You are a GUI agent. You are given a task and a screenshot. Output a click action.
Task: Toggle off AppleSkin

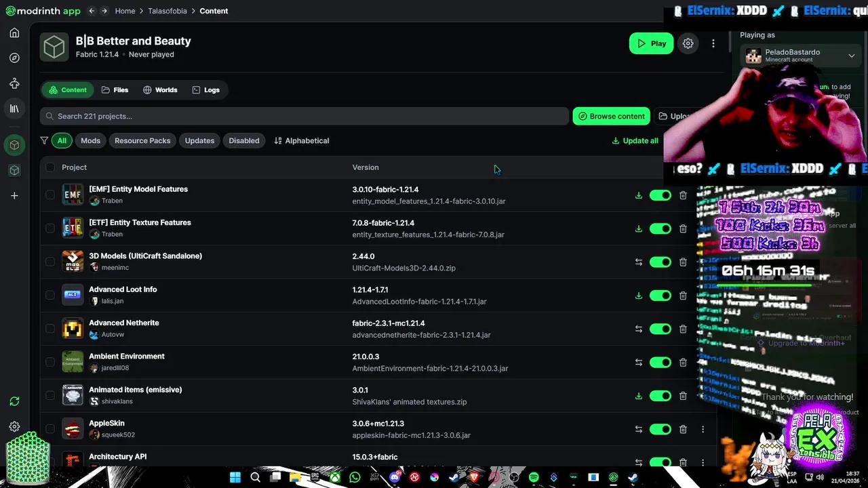(660, 429)
